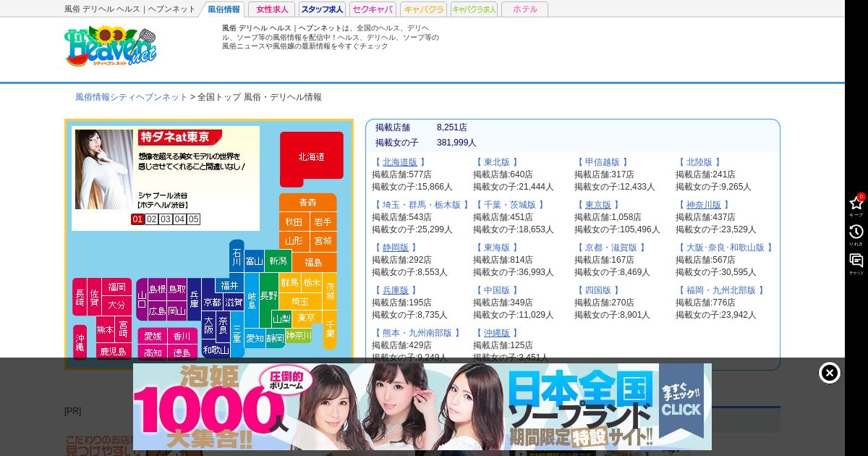Select 茨城 on the map
This screenshot has height=456, width=868.
[x=330, y=291]
